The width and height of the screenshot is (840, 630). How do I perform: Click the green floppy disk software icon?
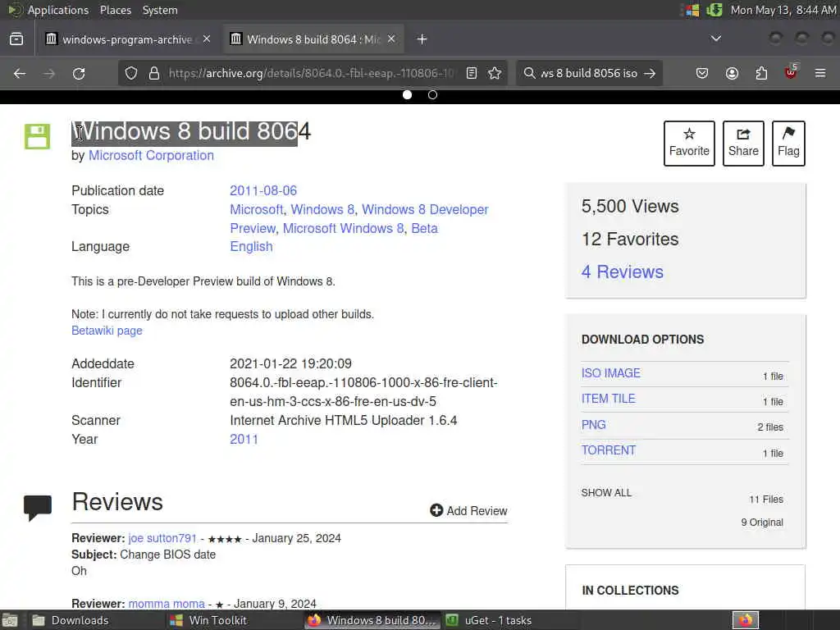coord(37,137)
